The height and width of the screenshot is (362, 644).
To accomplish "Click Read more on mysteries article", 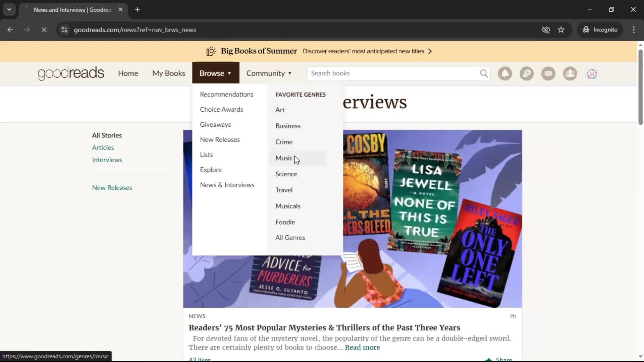I will point(362,347).
